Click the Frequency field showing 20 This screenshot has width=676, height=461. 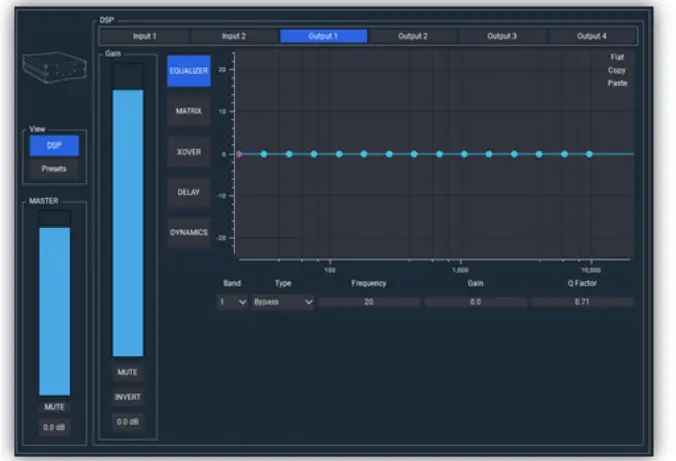click(369, 302)
